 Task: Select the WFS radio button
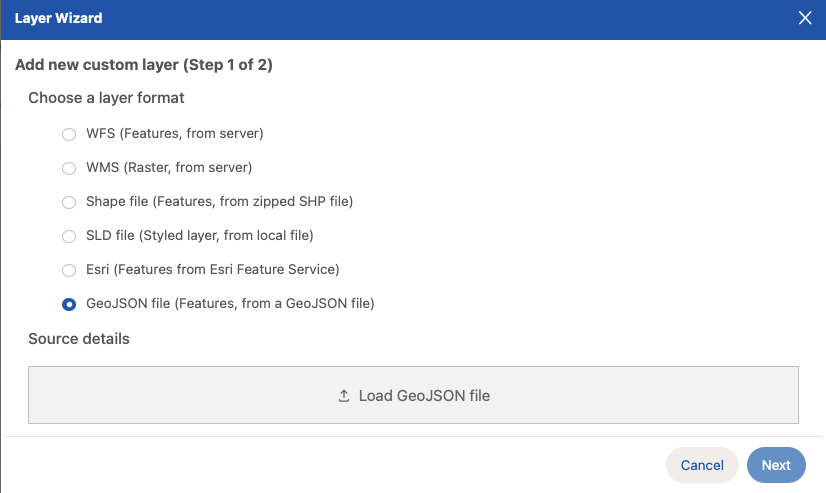click(x=69, y=134)
